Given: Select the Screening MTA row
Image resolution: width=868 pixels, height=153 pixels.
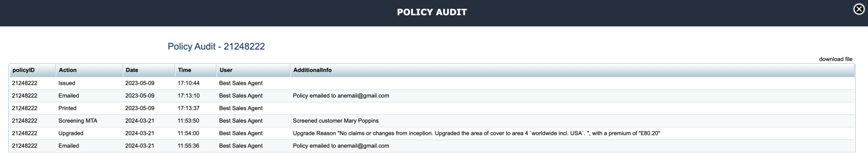Looking at the screenshot, I should click(x=432, y=121).
